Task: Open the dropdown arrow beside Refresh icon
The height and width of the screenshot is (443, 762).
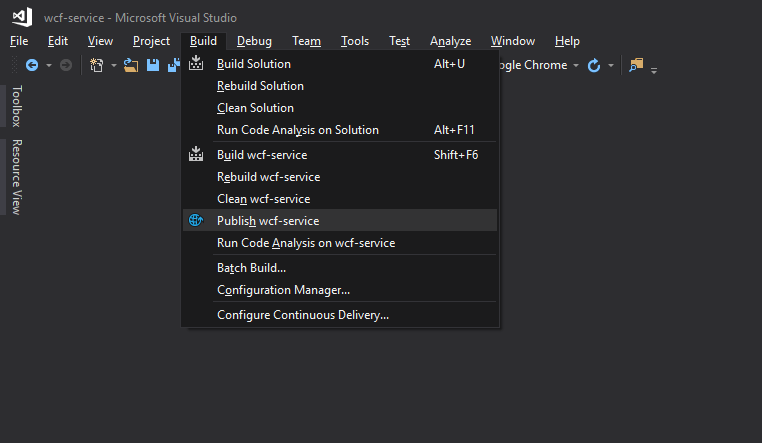Action: pyautogui.click(x=611, y=65)
